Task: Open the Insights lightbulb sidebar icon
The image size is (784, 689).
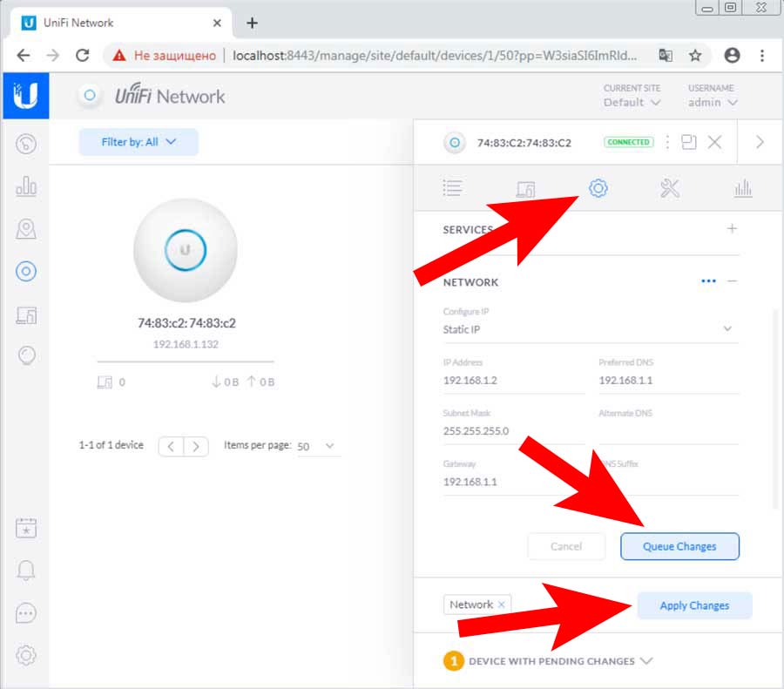Action: pos(26,355)
